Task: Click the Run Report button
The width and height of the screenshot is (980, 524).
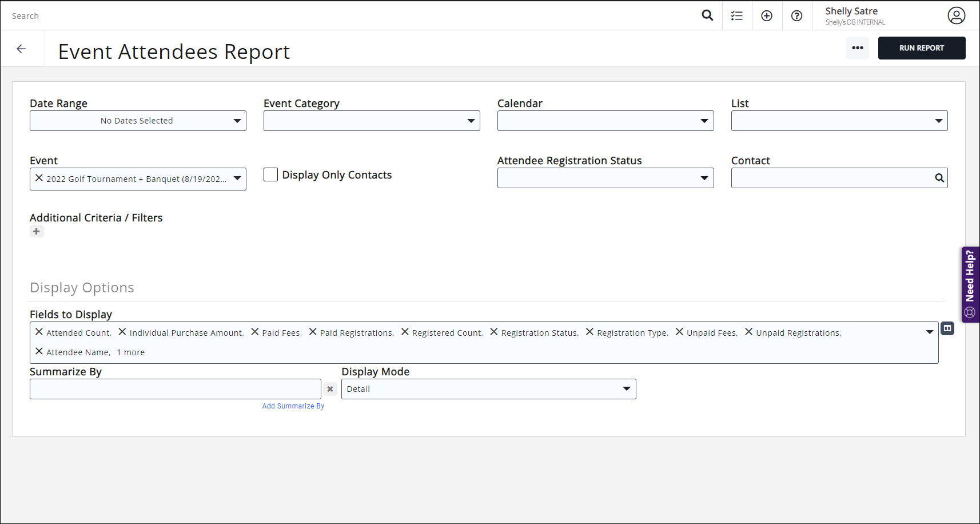Action: [x=921, y=48]
